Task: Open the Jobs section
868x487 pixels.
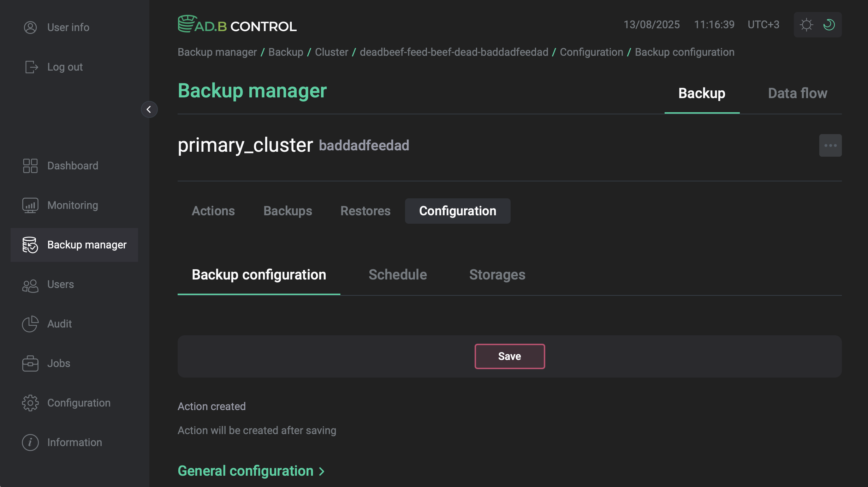Action: point(58,363)
